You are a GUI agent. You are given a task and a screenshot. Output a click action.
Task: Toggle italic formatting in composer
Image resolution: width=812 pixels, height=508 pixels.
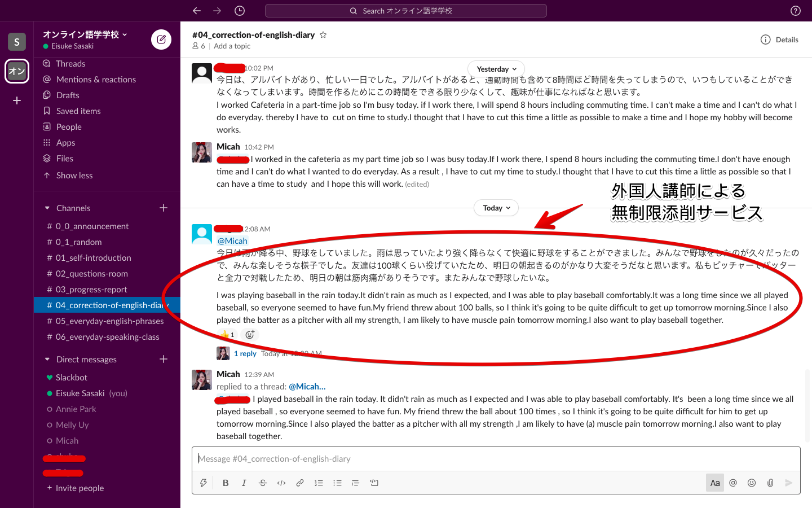point(244,483)
